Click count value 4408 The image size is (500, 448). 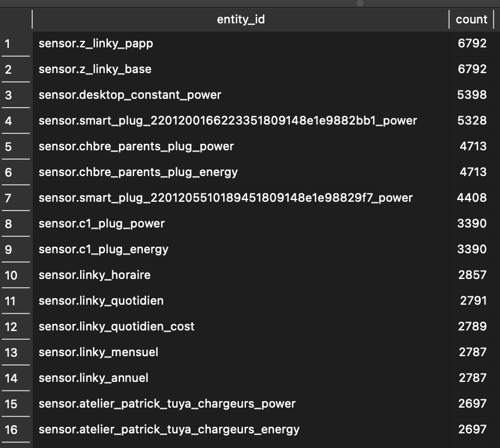coord(471,198)
